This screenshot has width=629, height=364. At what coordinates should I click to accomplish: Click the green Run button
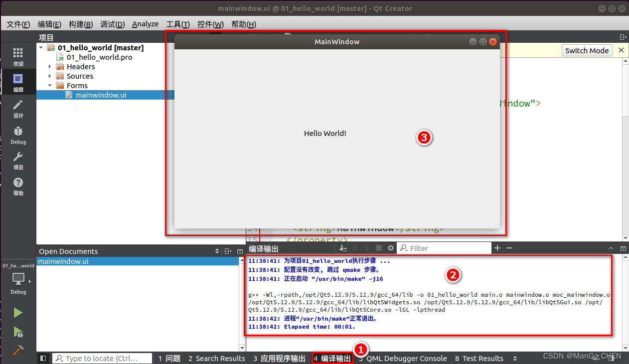pyautogui.click(x=18, y=313)
